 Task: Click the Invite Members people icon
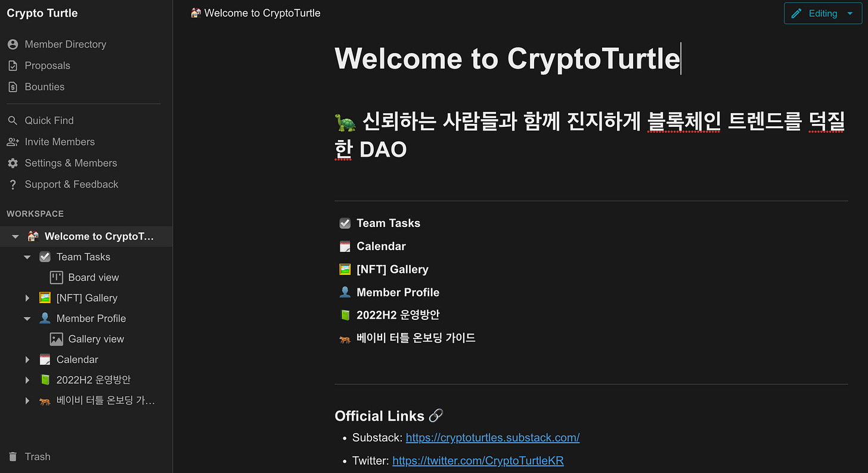(13, 142)
